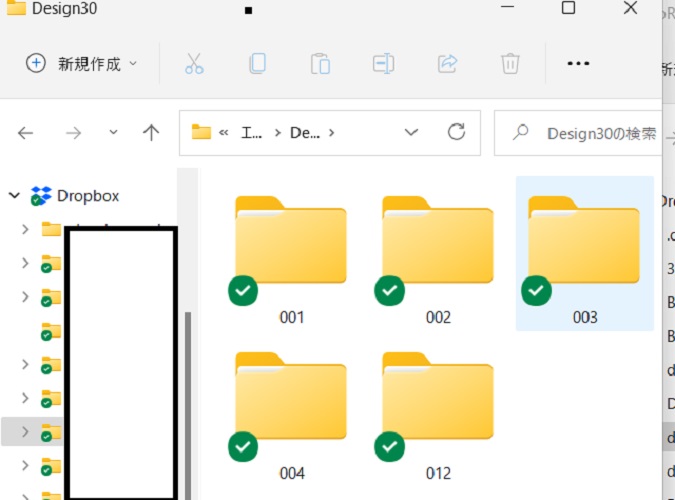This screenshot has width=675, height=500.
Task: Select Dropbox in the navigation pane
Action: (x=88, y=196)
